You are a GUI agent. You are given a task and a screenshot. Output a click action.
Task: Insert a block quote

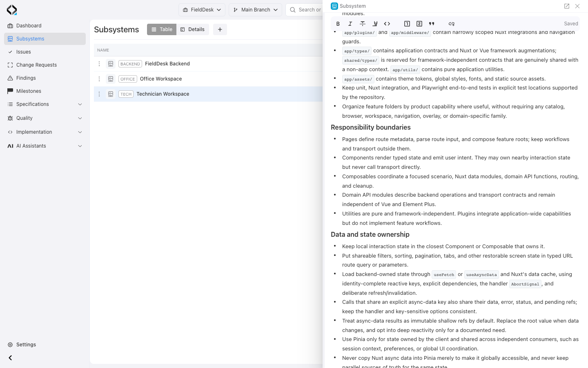(432, 24)
